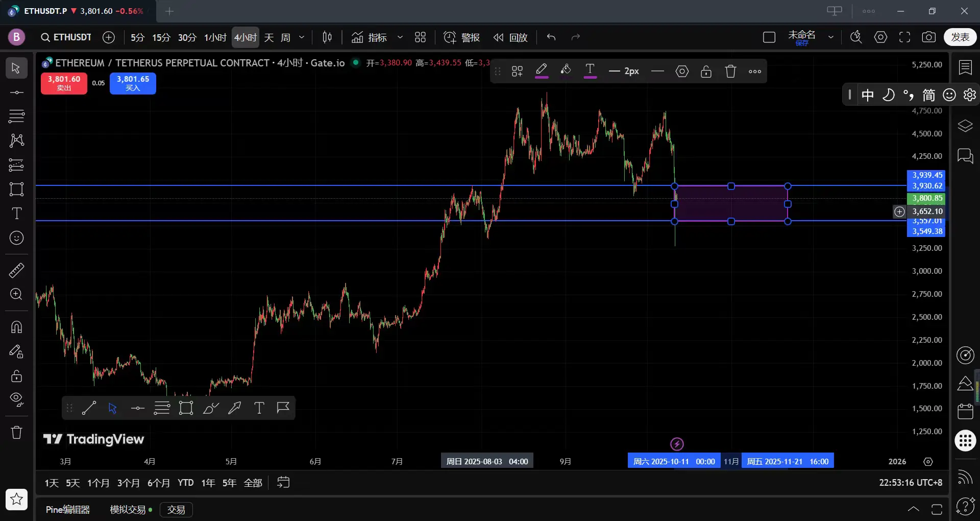980x521 pixels.
Task: Expand the 未命名 layout dropdown arrow
Action: click(x=831, y=37)
